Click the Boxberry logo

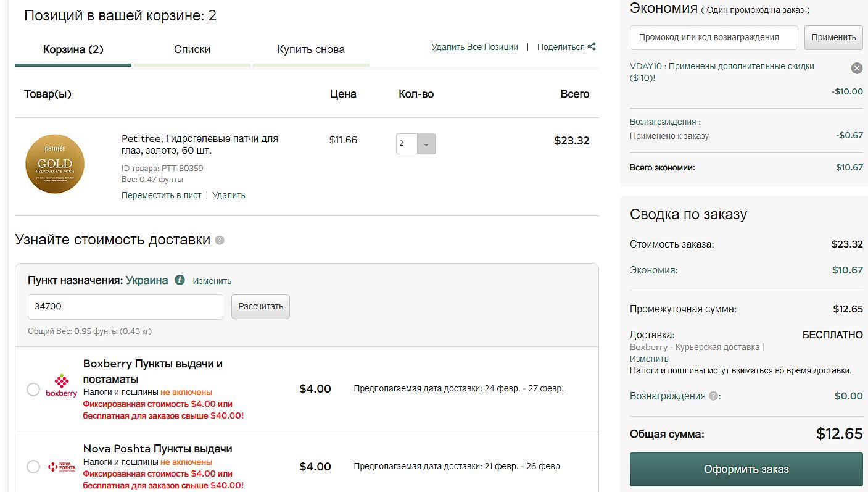[62, 386]
